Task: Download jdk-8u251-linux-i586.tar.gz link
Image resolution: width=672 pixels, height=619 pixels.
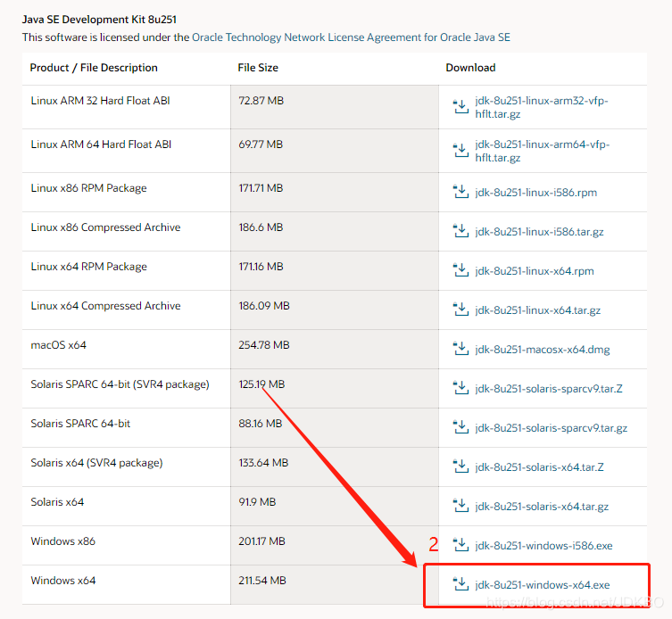Action: pos(539,232)
